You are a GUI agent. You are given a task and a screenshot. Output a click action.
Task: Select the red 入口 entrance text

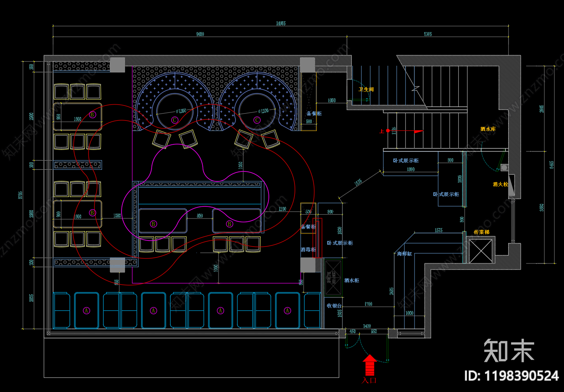(x=369, y=380)
